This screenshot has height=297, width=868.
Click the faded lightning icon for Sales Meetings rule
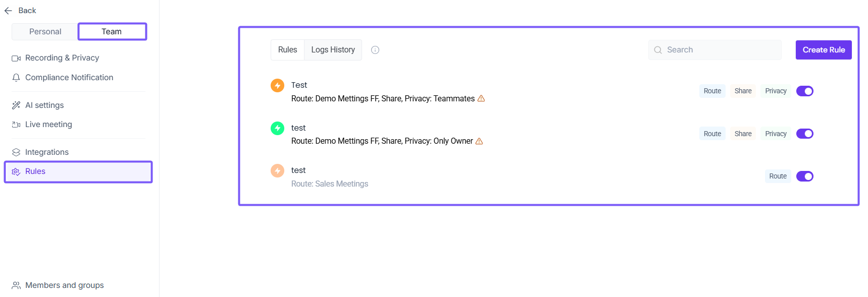coord(277,170)
